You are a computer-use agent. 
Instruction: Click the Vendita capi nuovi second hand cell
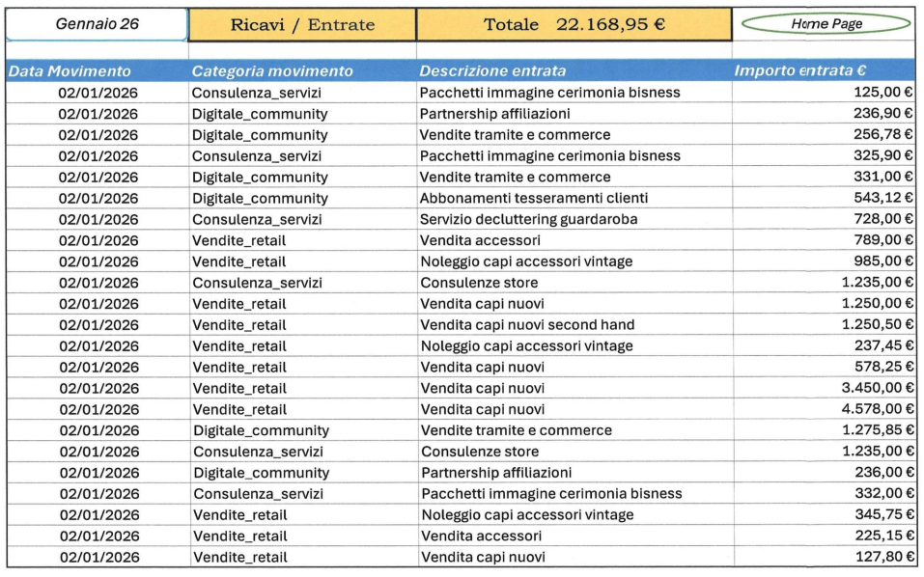click(x=527, y=325)
